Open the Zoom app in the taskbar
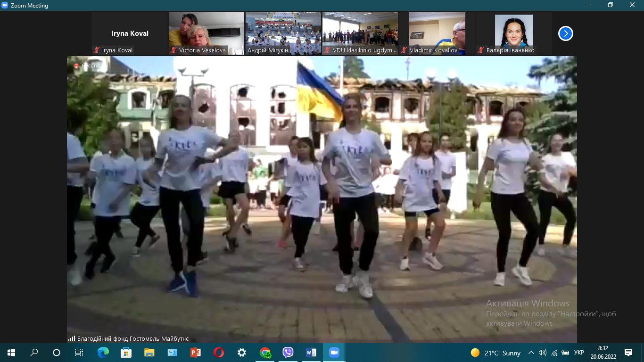This screenshot has height=362, width=644. point(334,353)
